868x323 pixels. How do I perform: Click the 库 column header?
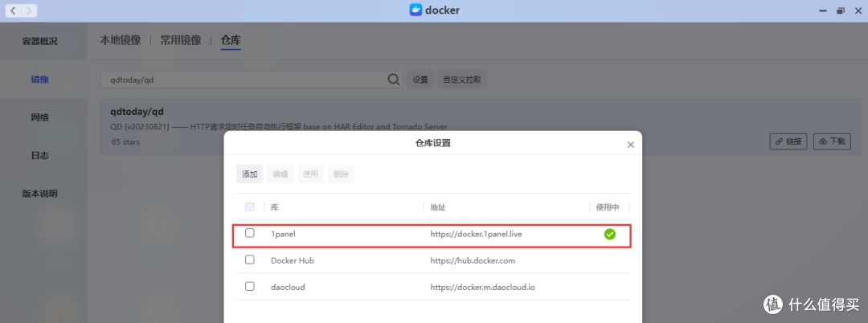pyautogui.click(x=275, y=207)
